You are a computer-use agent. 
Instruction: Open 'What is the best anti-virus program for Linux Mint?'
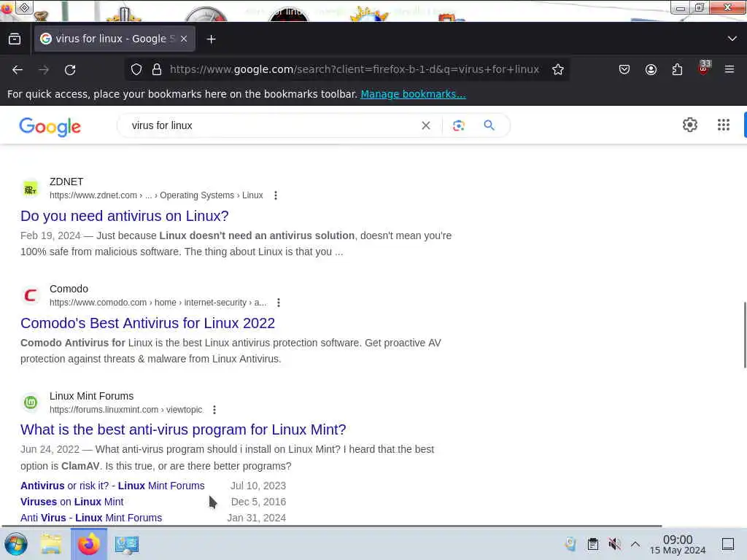[183, 429]
